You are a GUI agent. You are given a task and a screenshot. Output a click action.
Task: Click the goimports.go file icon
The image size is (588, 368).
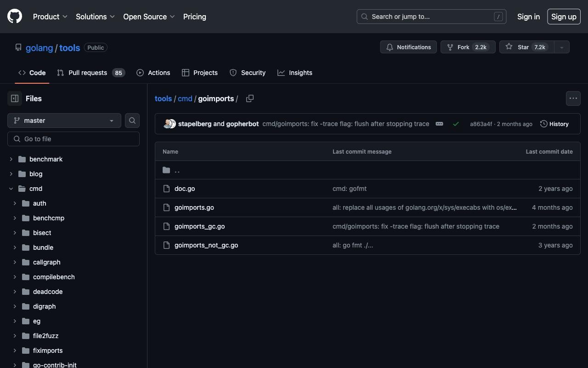pyautogui.click(x=166, y=207)
